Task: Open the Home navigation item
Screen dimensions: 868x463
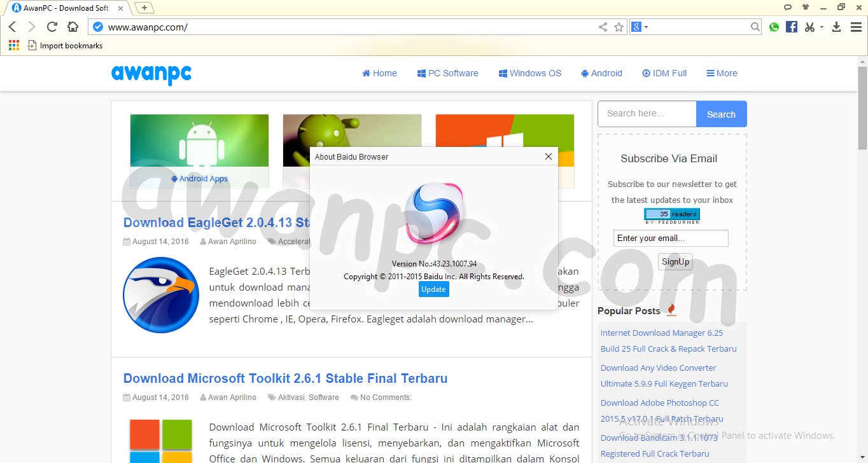Action: coord(379,73)
